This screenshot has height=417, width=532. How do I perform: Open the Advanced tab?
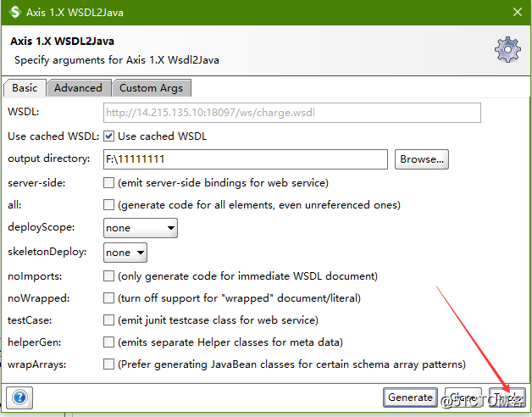pos(79,88)
